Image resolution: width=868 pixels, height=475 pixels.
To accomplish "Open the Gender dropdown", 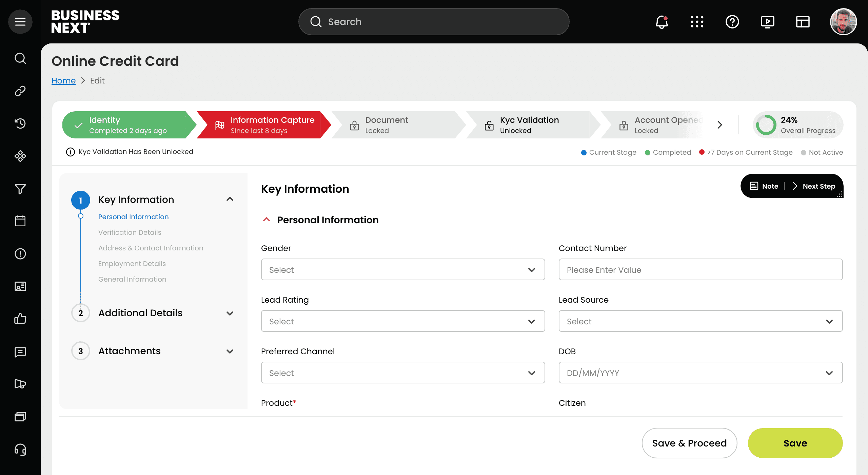I will 403,270.
